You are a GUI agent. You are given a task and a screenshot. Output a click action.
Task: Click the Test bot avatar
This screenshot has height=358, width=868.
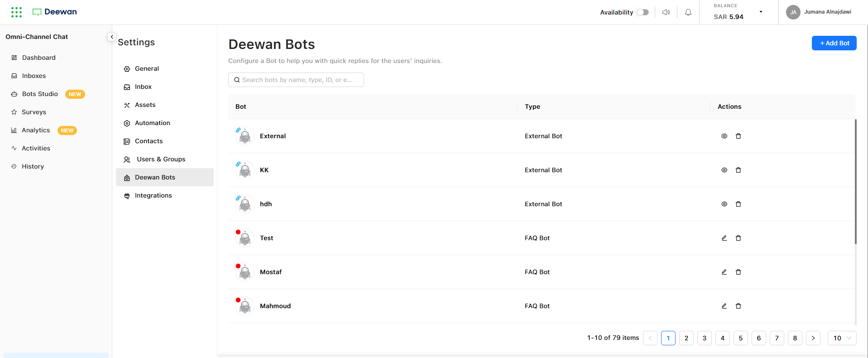click(x=245, y=238)
